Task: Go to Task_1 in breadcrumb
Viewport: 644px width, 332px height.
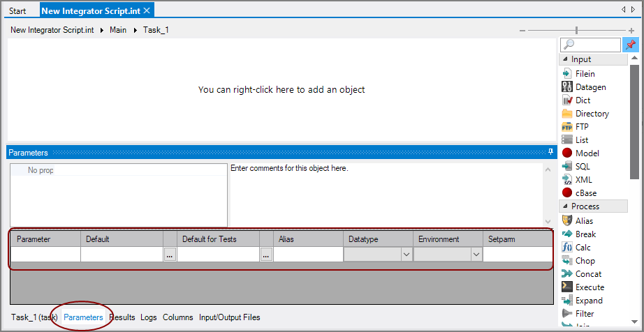Action: pyautogui.click(x=156, y=30)
